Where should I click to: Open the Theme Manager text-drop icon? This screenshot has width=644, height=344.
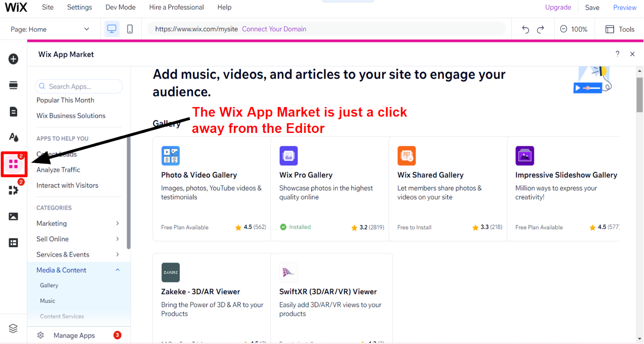(13, 137)
